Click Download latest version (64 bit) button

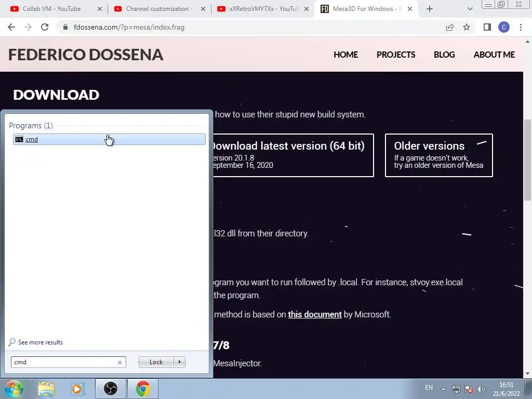tap(294, 155)
